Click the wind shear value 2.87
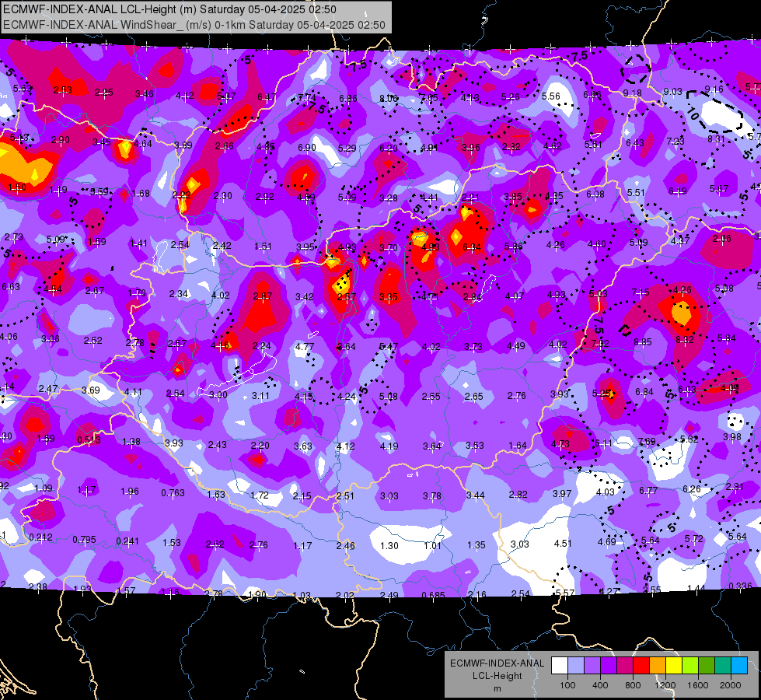The width and height of the screenshot is (761, 700). pyautogui.click(x=263, y=296)
